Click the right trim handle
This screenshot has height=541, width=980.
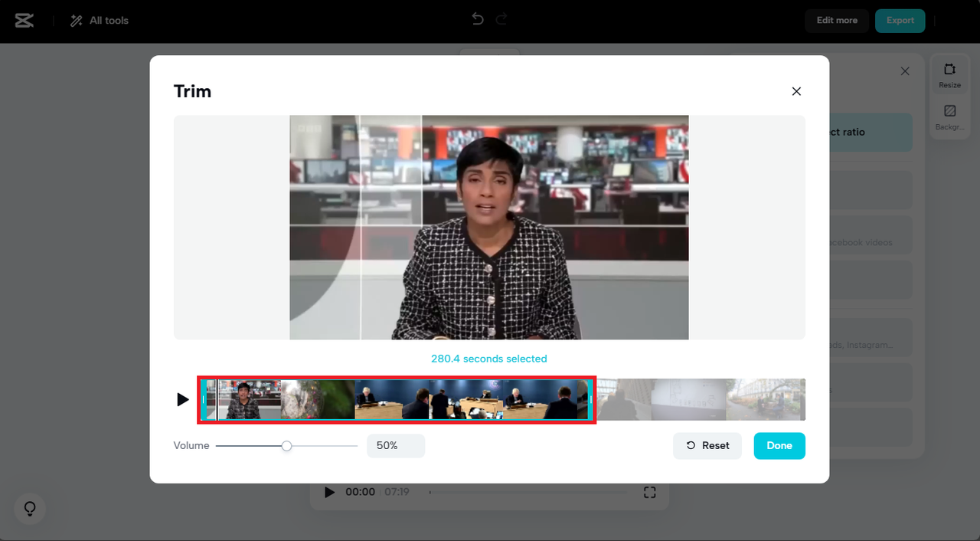(590, 399)
